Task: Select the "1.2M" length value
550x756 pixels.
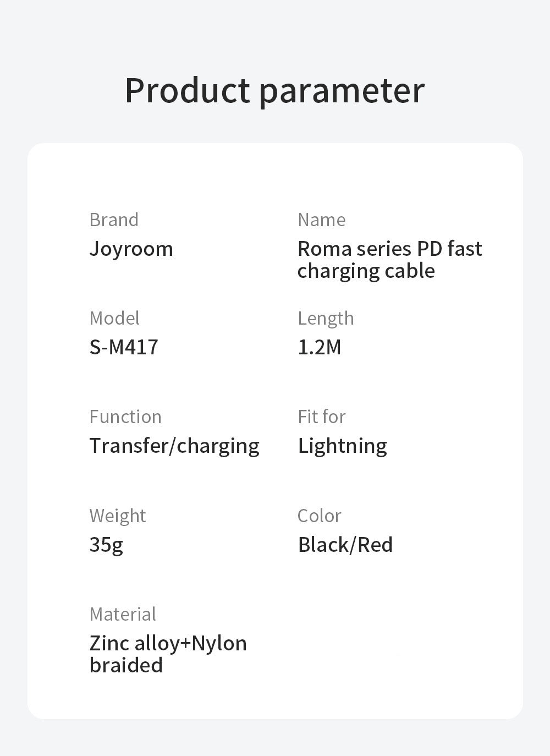Action: coord(320,347)
